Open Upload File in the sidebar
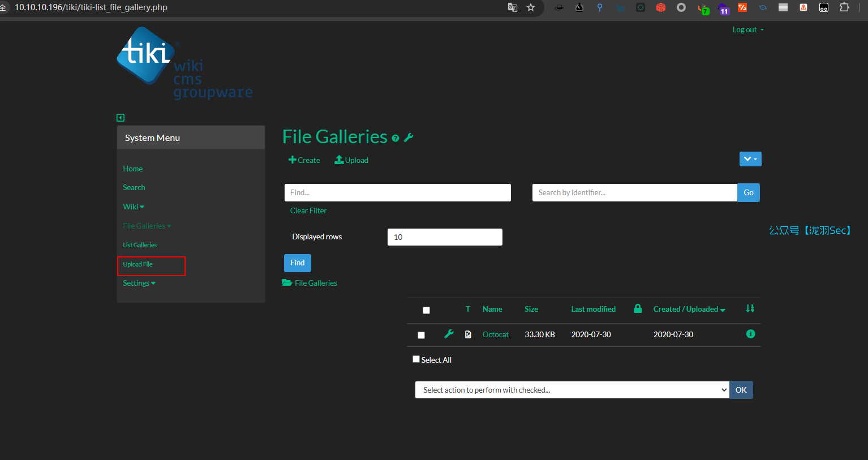This screenshot has height=460, width=868. [138, 264]
